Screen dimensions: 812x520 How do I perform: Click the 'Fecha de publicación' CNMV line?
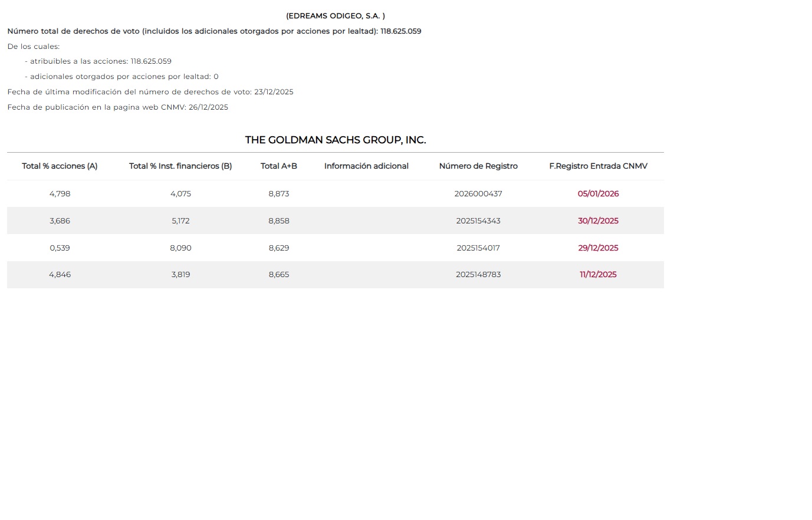point(117,107)
